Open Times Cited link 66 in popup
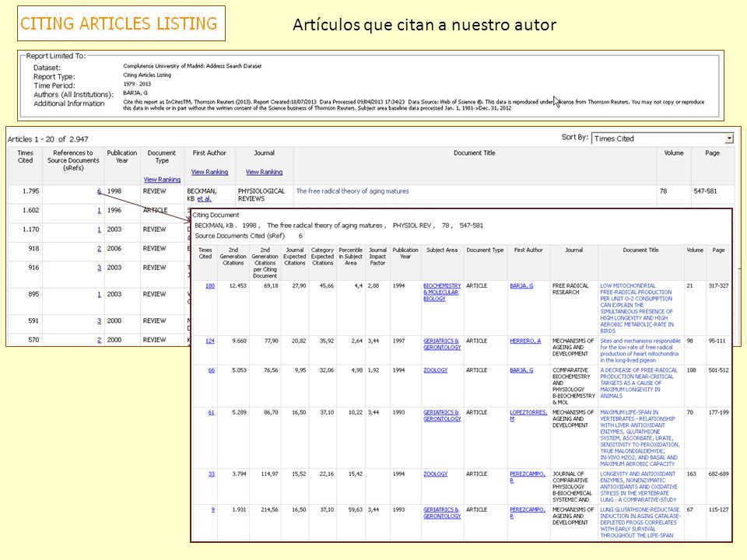Image resolution: width=747 pixels, height=560 pixels. pos(212,370)
